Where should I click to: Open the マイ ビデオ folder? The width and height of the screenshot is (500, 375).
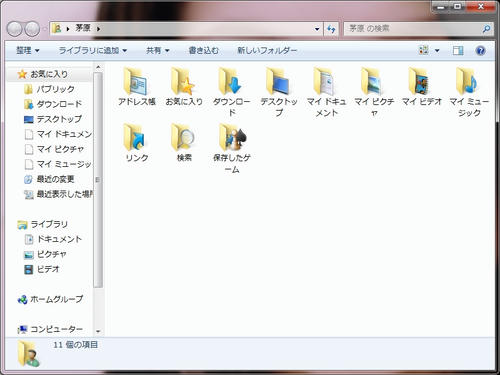pyautogui.click(x=422, y=87)
